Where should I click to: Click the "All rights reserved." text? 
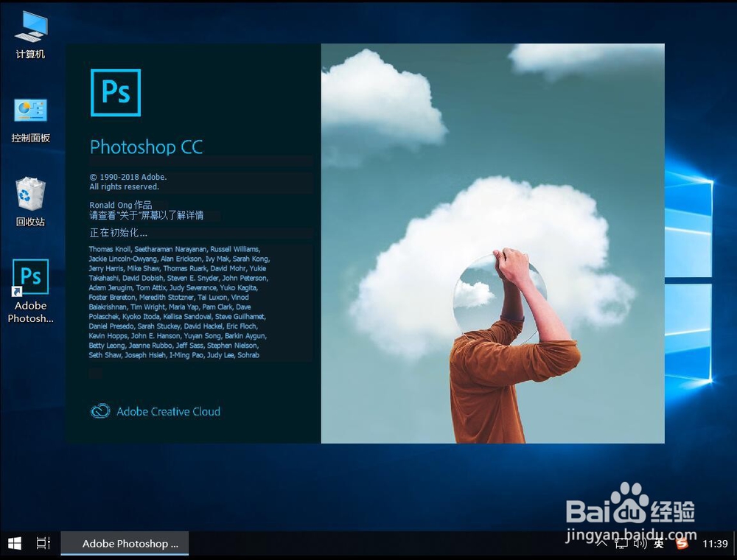(x=124, y=186)
